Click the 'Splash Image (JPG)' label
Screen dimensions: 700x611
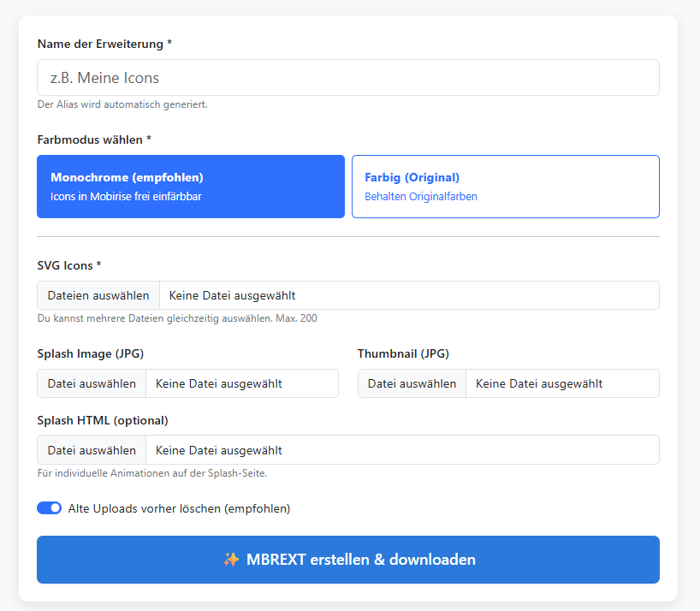click(91, 353)
